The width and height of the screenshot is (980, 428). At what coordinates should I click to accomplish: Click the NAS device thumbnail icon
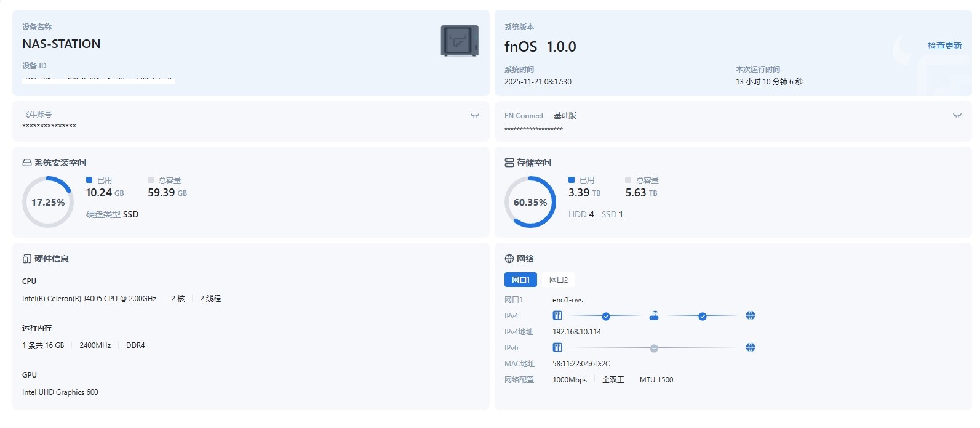pos(460,41)
